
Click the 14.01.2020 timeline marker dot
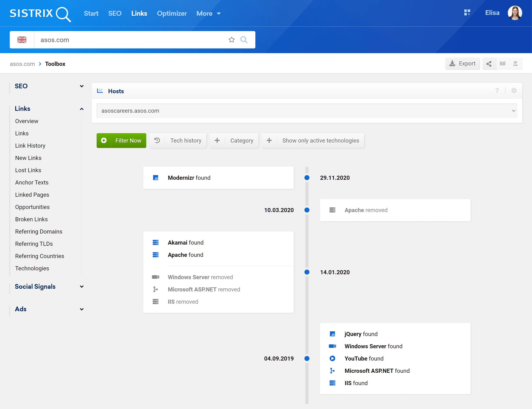[307, 272]
